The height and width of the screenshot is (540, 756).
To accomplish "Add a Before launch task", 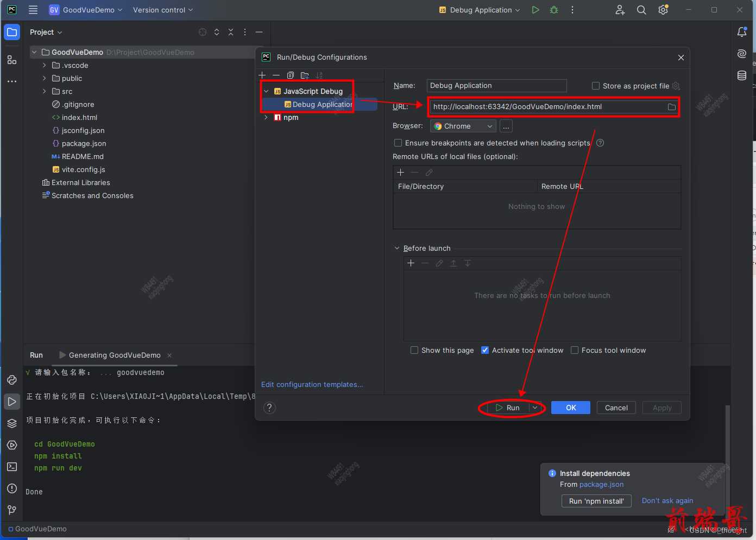I will [411, 263].
